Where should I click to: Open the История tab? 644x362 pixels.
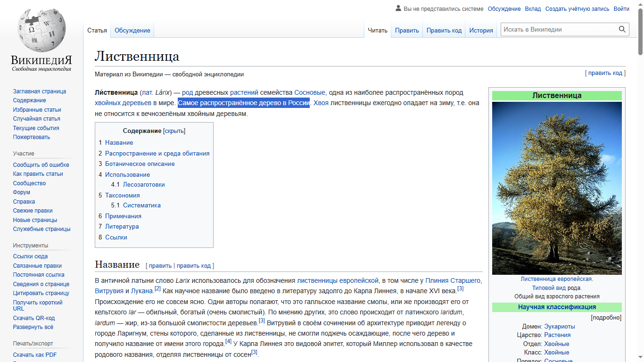(481, 31)
